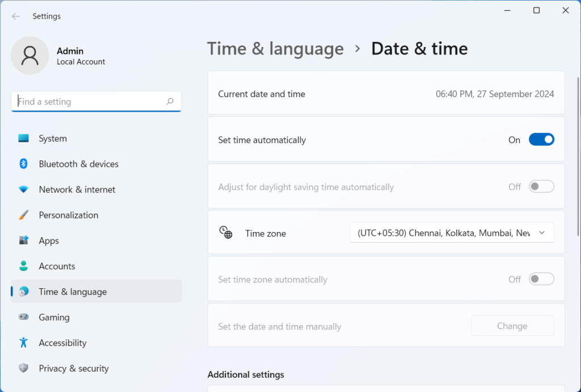Open the Time zone dropdown
The height and width of the screenshot is (392, 581).
[x=452, y=233]
